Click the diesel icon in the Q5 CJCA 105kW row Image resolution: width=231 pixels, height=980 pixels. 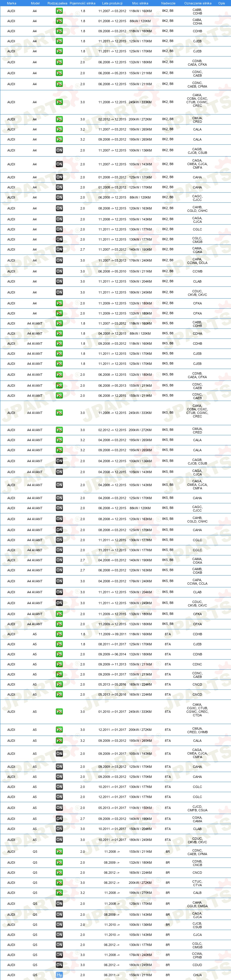(x=59, y=935)
